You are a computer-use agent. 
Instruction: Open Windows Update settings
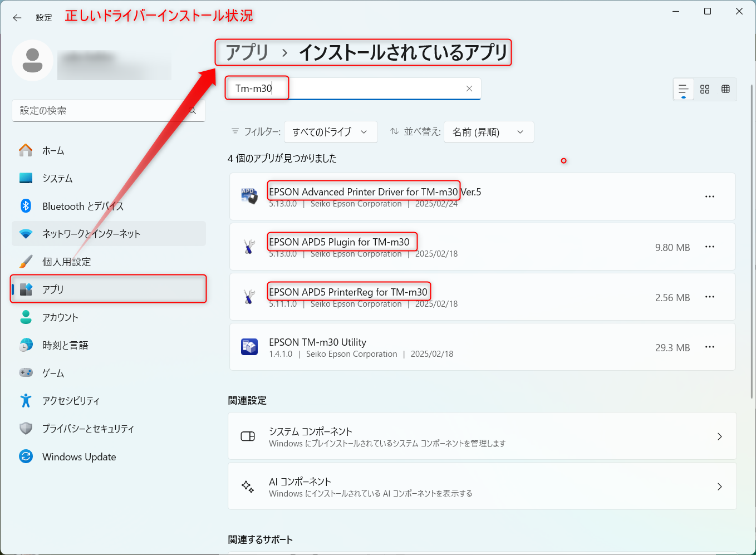pos(109,456)
